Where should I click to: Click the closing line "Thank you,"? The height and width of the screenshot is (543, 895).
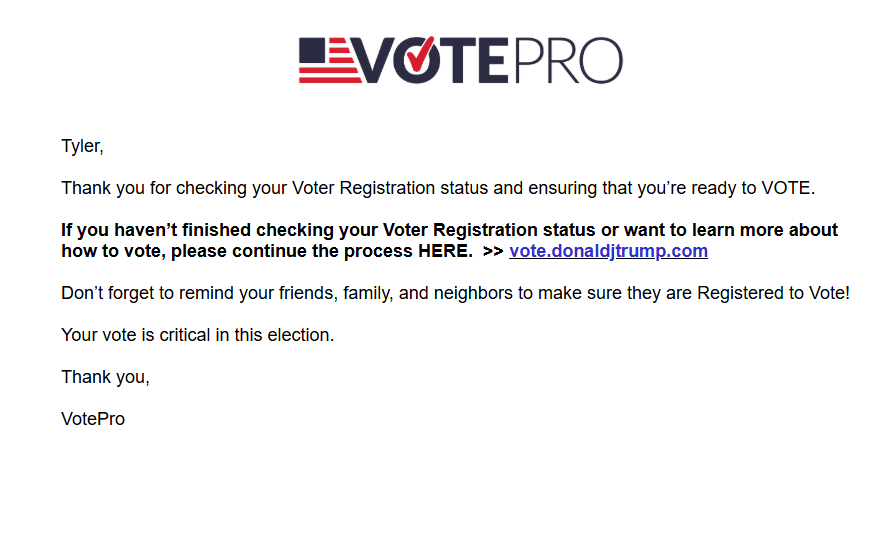(105, 377)
